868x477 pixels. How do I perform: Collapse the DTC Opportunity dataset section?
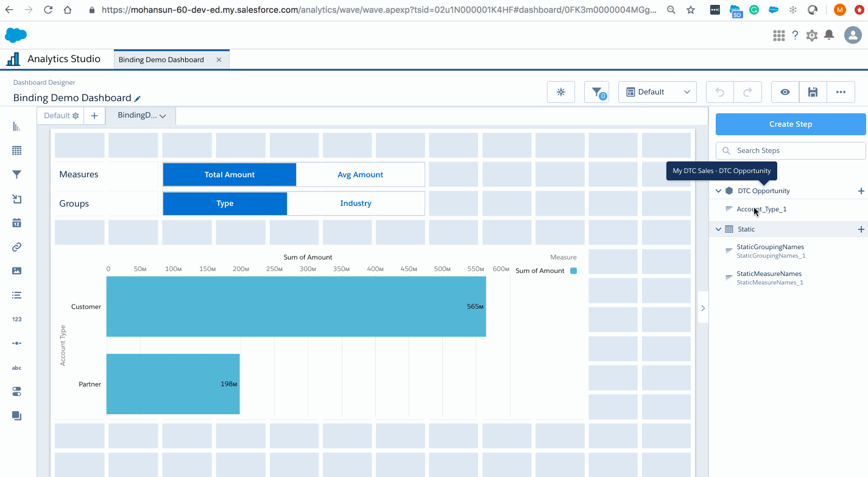[x=719, y=191]
